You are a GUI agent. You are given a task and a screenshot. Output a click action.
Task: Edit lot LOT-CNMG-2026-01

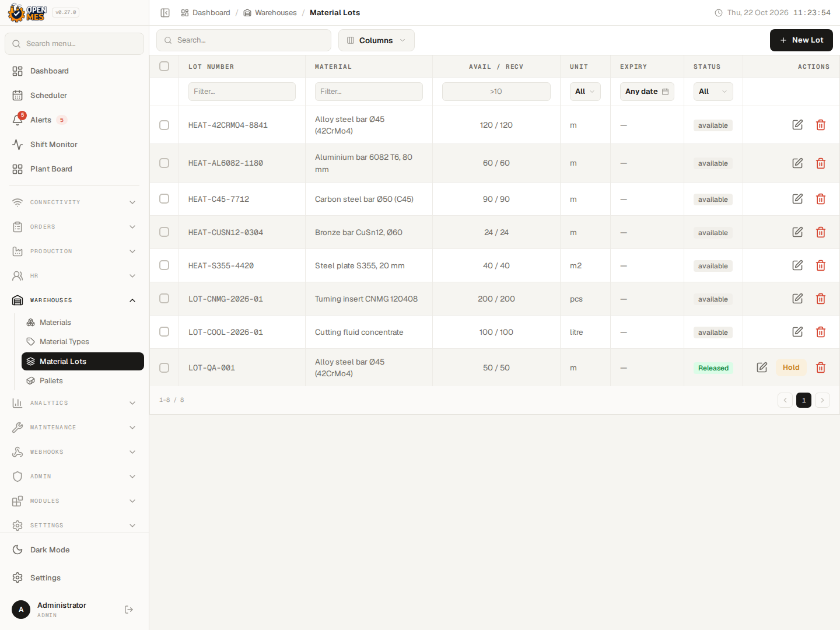[797, 299]
